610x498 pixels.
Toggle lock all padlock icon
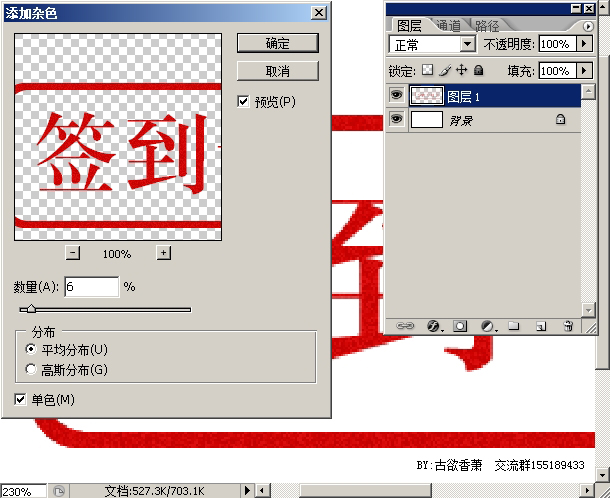479,70
